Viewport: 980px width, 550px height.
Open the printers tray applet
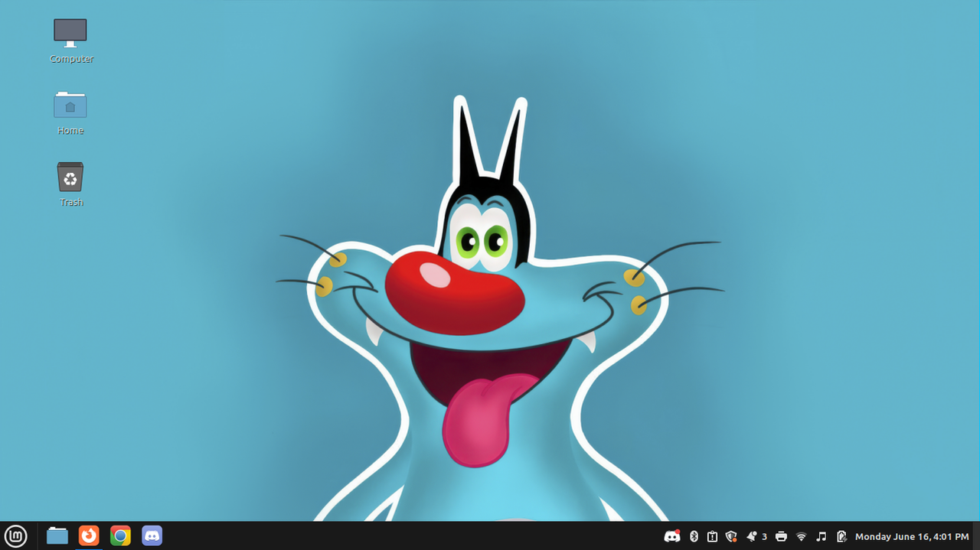[x=781, y=536]
